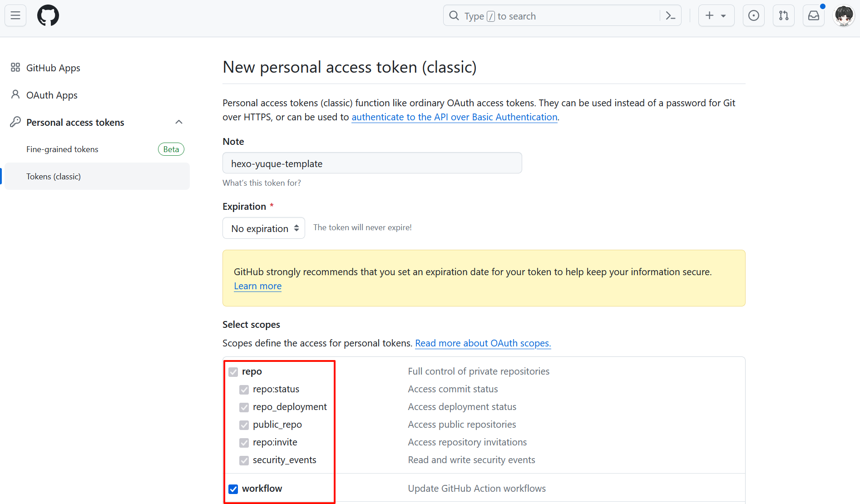Open the Learn more link
The height and width of the screenshot is (504, 860).
click(x=257, y=286)
